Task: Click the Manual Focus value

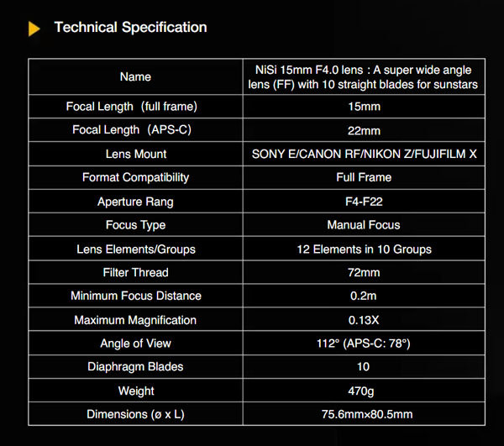Action: point(364,225)
